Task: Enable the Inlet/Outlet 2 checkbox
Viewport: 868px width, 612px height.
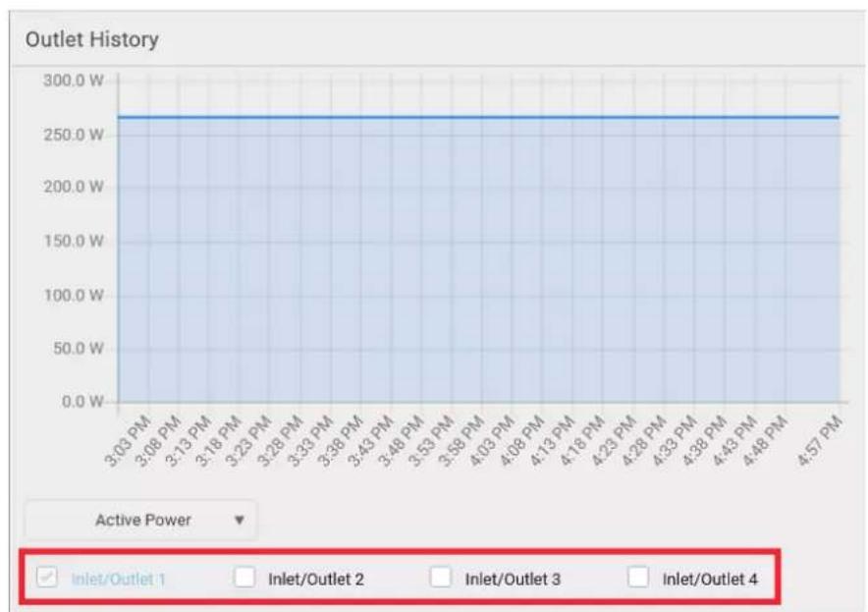Action: coord(244,577)
